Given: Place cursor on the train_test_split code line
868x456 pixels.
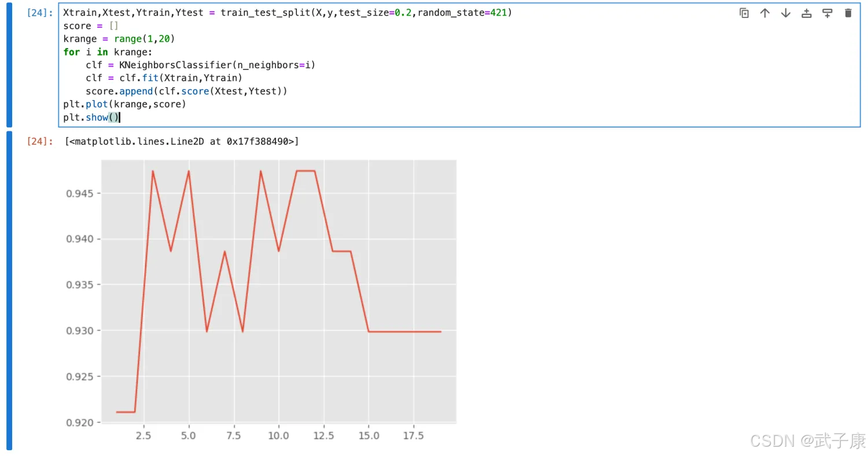Looking at the screenshot, I should [x=288, y=12].
